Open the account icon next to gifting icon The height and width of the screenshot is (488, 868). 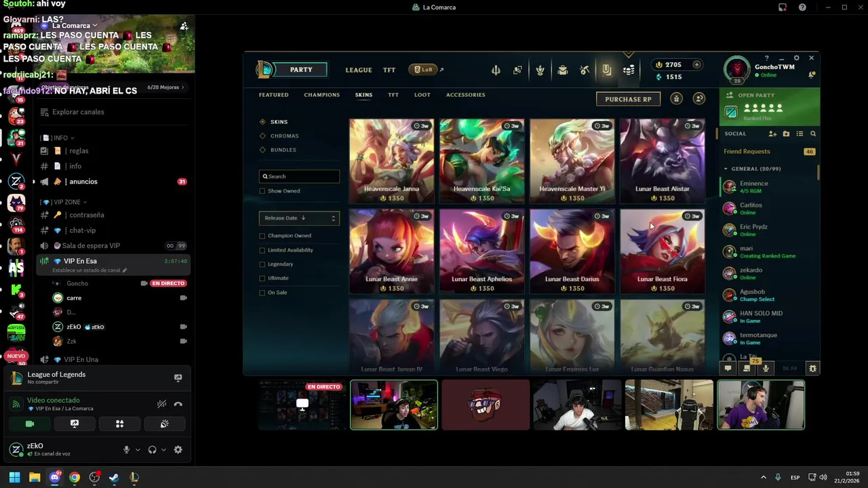(x=699, y=99)
